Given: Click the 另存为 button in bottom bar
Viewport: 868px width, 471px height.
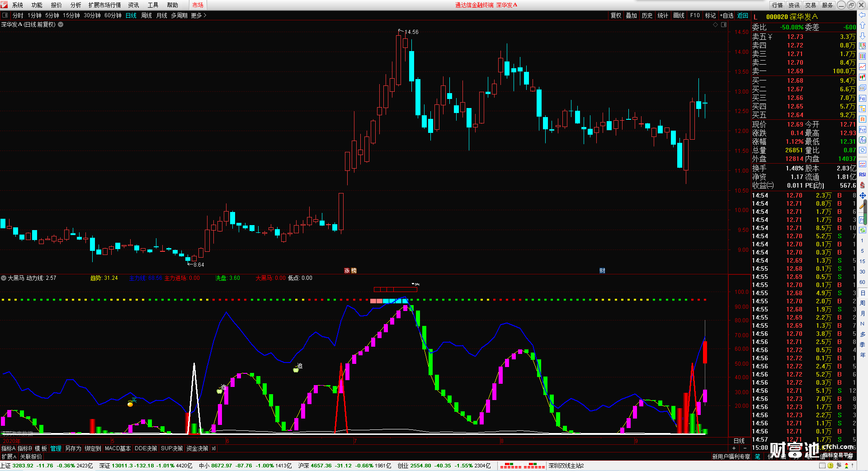Looking at the screenshot, I should [x=73, y=448].
